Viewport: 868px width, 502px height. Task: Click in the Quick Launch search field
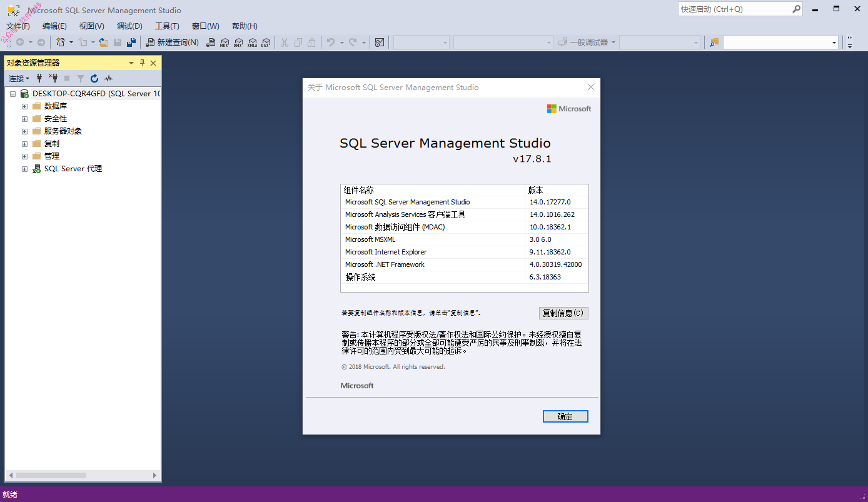(x=735, y=9)
